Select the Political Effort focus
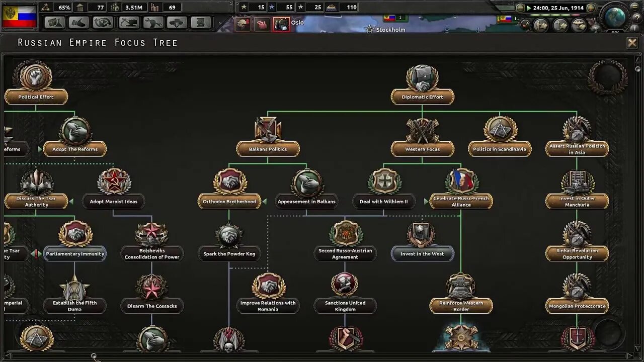The width and height of the screenshot is (644, 362). click(x=36, y=83)
